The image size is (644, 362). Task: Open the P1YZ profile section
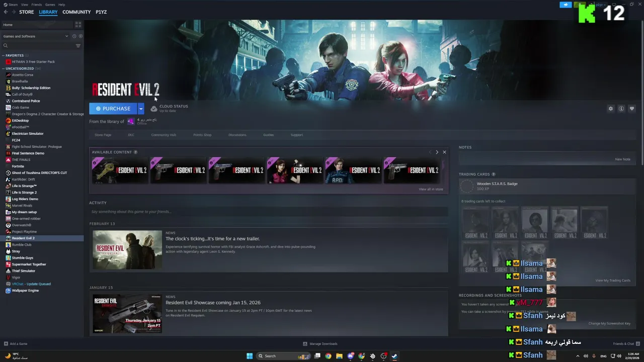pyautogui.click(x=101, y=12)
